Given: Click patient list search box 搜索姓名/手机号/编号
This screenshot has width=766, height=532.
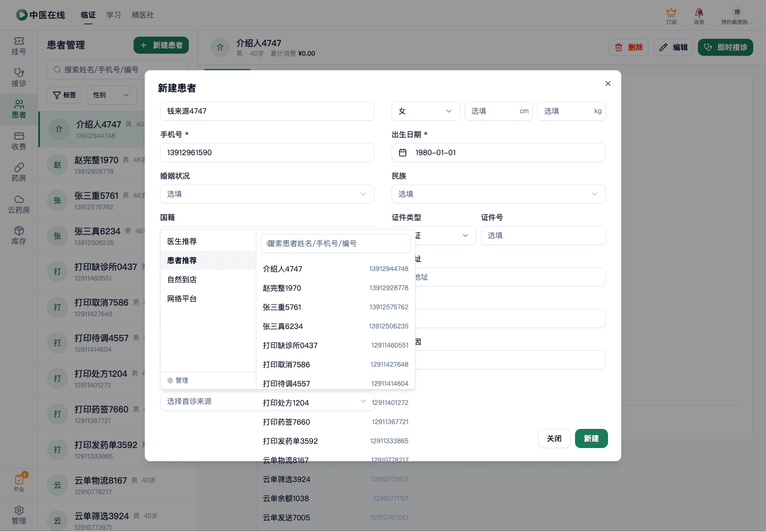Looking at the screenshot, I should 118,70.
